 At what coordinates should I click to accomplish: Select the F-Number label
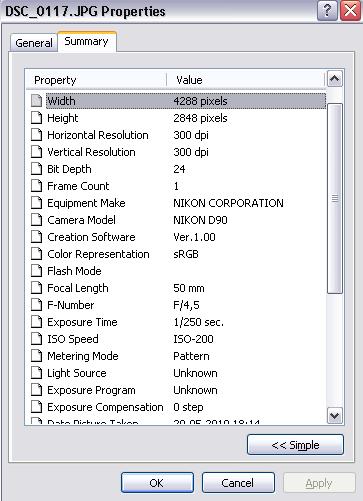click(71, 305)
